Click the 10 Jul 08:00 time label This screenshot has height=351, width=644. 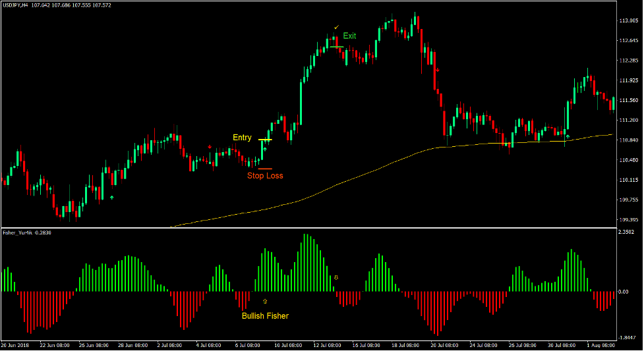tap(288, 345)
